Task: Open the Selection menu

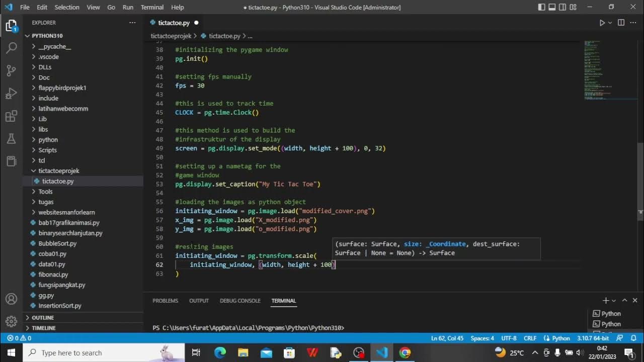Action: [67, 7]
